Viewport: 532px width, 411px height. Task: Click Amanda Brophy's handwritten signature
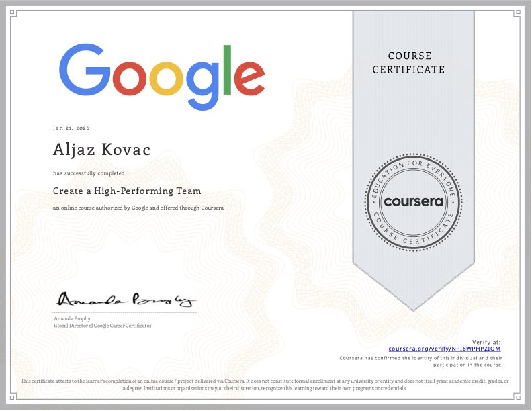click(x=125, y=299)
